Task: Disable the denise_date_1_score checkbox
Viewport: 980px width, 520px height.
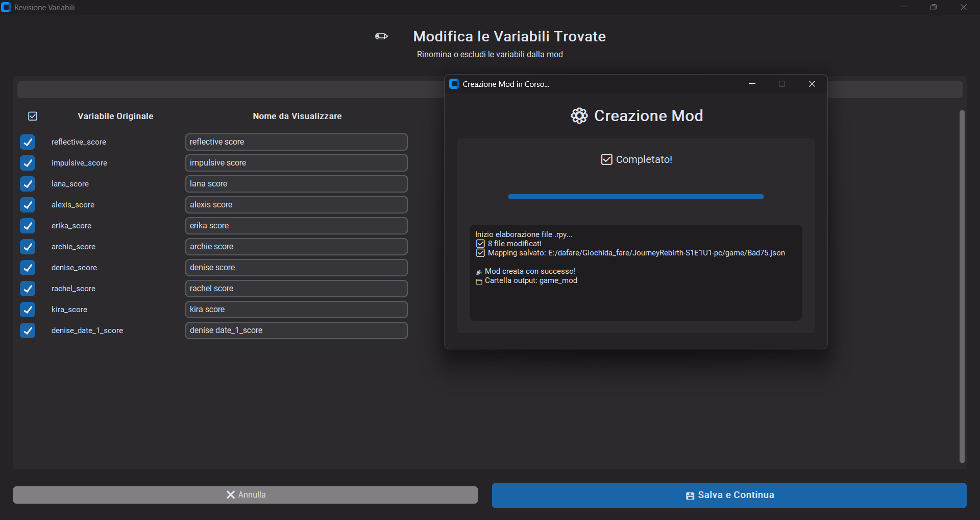Action: coord(28,330)
